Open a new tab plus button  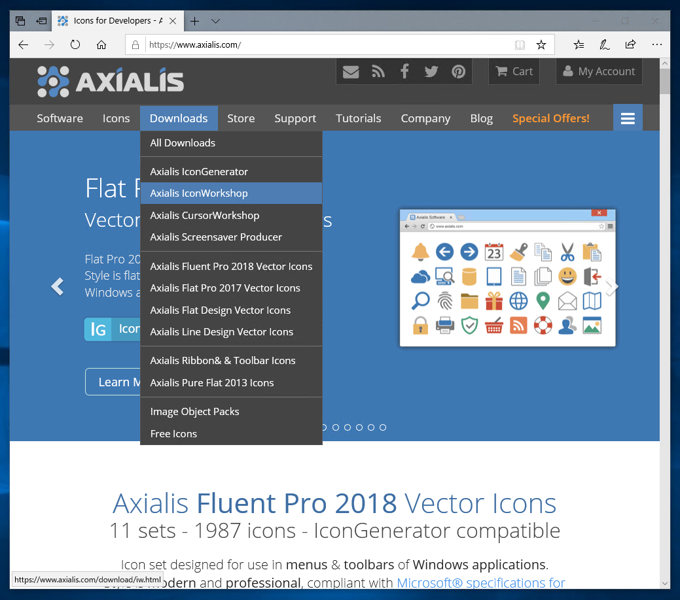(195, 21)
